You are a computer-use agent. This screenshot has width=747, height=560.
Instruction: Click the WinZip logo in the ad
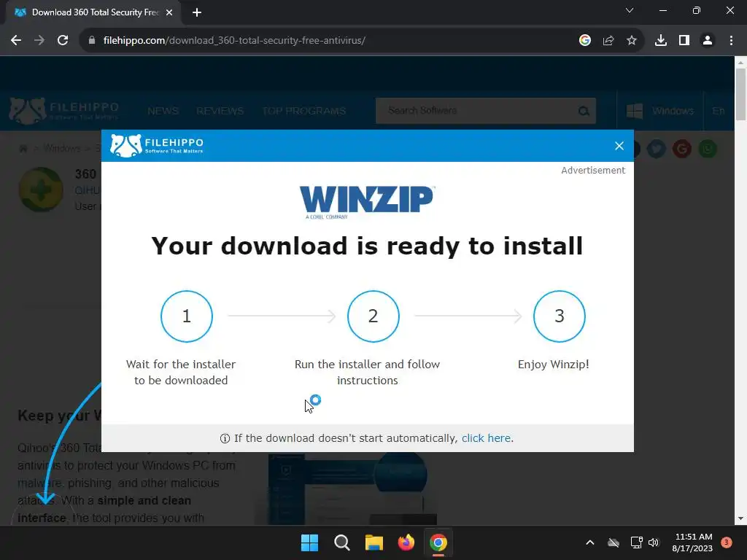point(367,202)
